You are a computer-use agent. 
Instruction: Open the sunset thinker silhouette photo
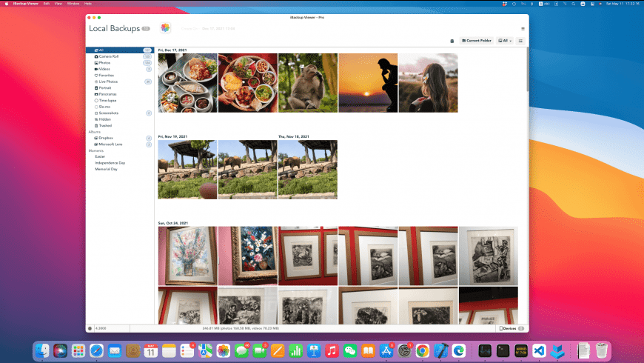(x=368, y=83)
